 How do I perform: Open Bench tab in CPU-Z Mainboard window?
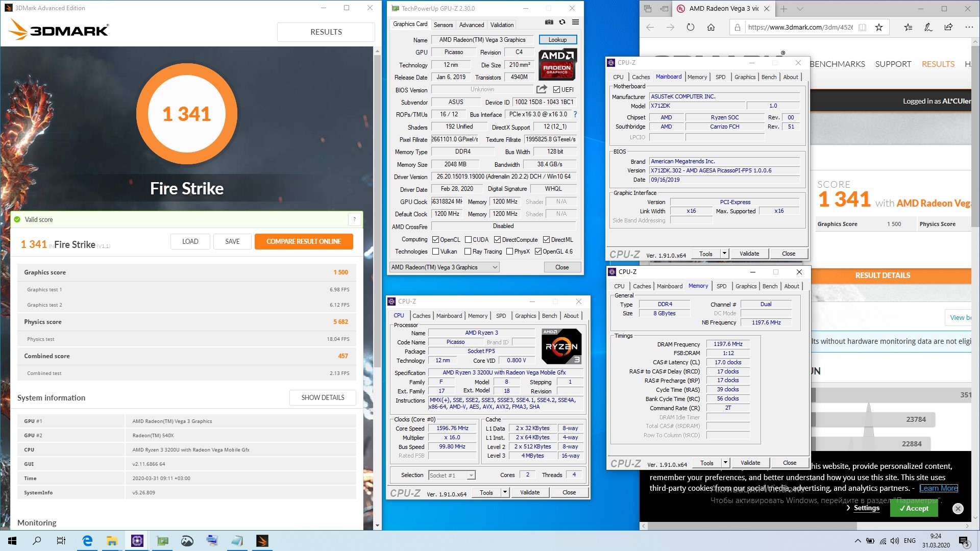pyautogui.click(x=769, y=77)
